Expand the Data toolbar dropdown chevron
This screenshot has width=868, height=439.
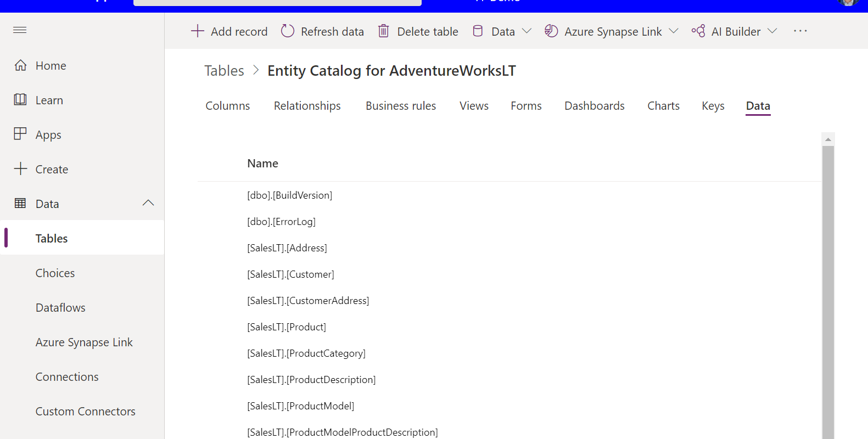point(527,31)
